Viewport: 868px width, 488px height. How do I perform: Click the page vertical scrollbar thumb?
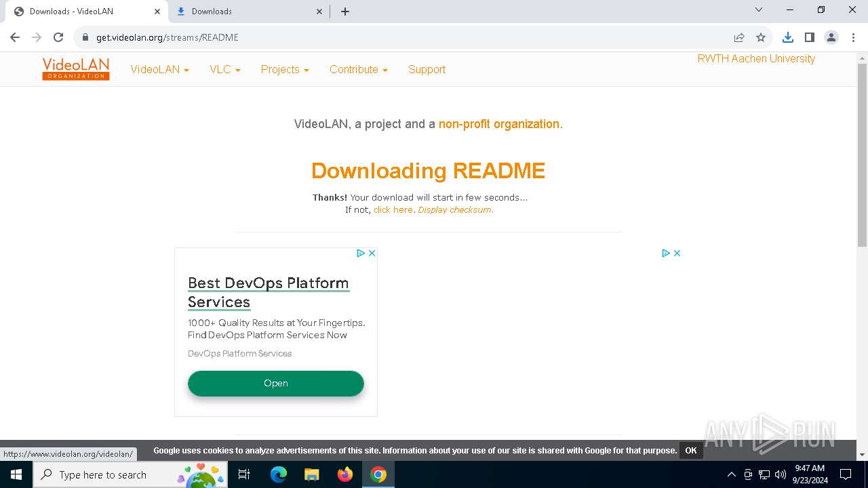862,155
